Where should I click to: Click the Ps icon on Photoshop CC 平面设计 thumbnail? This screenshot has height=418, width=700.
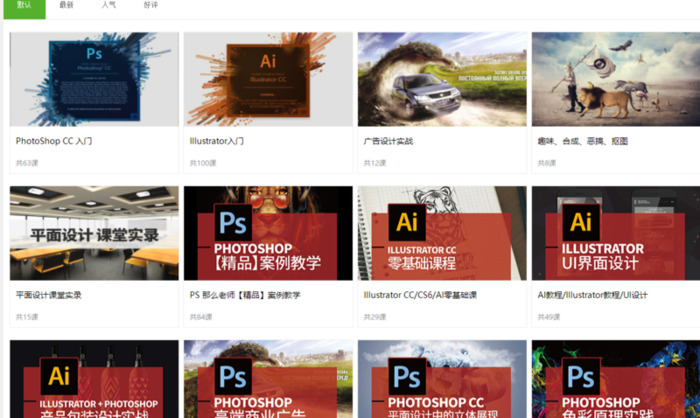[407, 377]
